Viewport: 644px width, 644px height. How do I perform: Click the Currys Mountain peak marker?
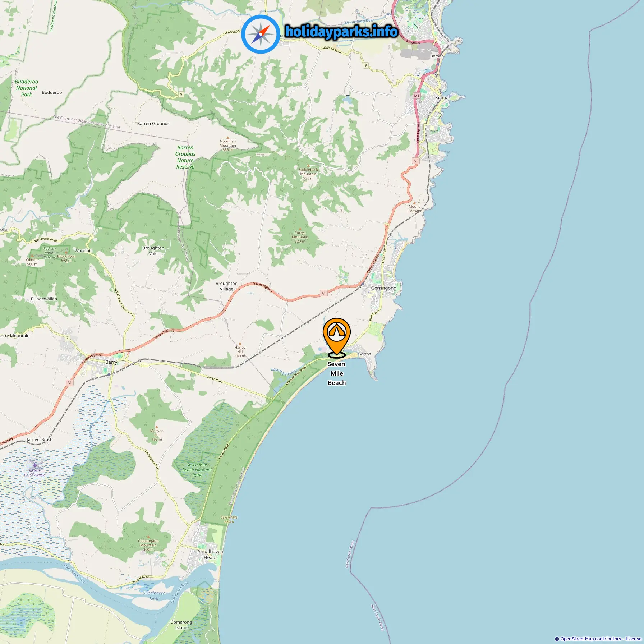(x=300, y=229)
